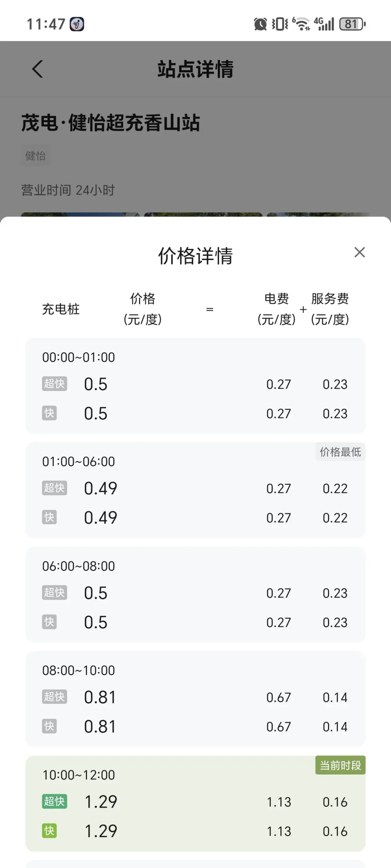Tap the station name 茂电·健怡超充香山站

pyautogui.click(x=111, y=123)
